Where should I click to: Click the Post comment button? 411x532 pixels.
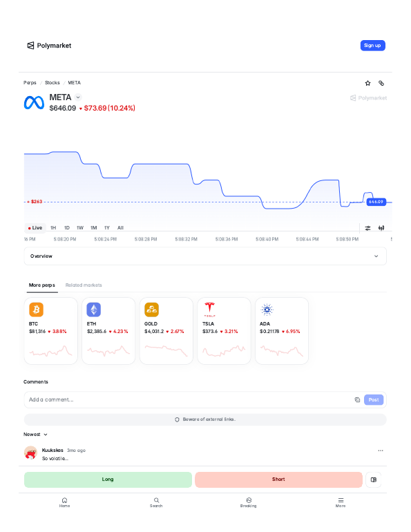pyautogui.click(x=374, y=399)
